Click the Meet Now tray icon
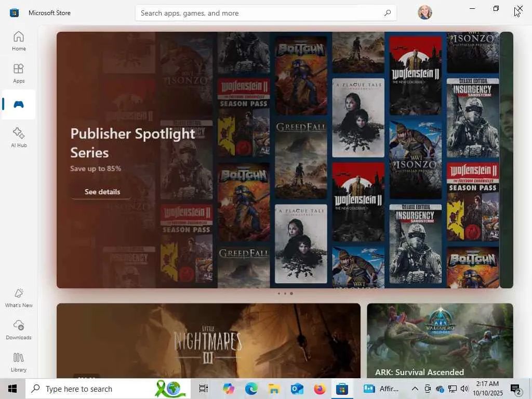 coord(428,389)
